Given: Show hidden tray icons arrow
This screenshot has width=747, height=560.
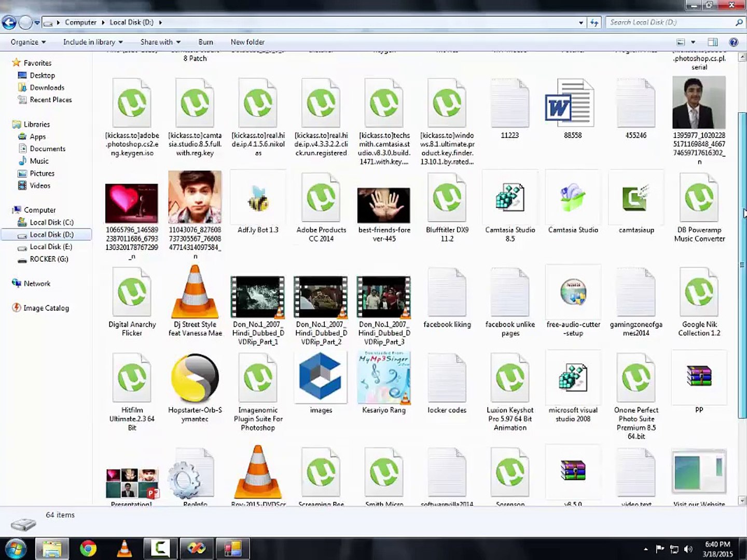Looking at the screenshot, I should [x=646, y=549].
